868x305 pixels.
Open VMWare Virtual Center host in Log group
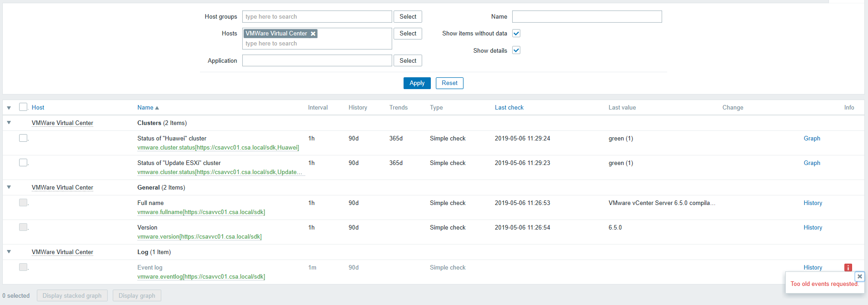click(62, 252)
